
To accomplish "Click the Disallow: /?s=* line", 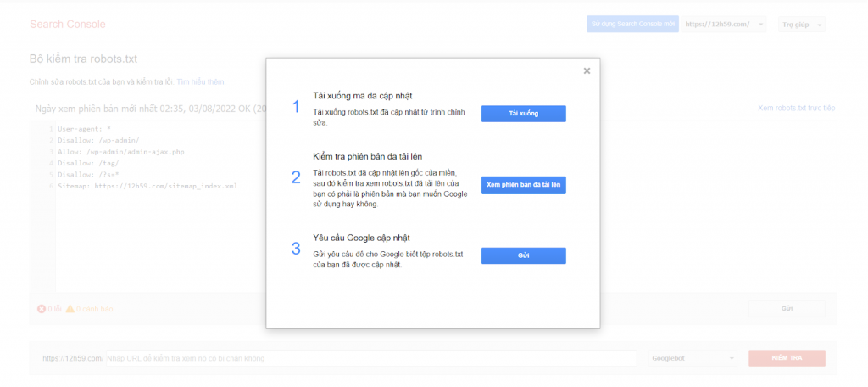I will click(x=88, y=175).
